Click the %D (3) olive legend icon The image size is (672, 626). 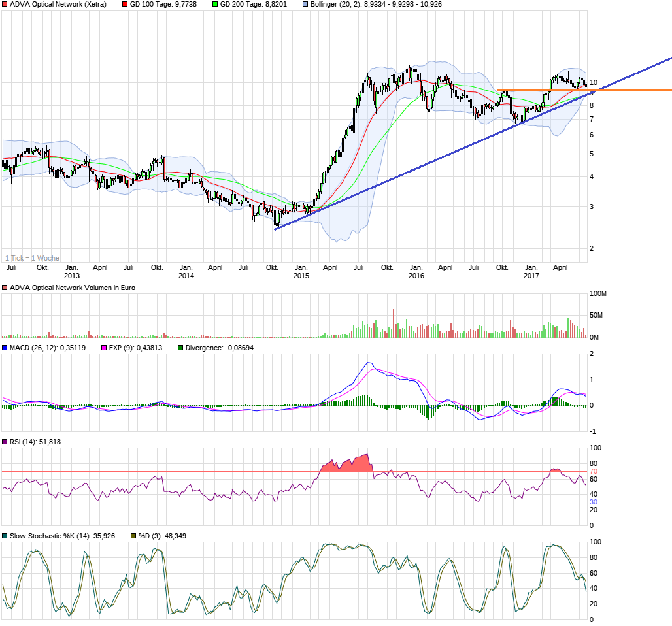tap(133, 535)
